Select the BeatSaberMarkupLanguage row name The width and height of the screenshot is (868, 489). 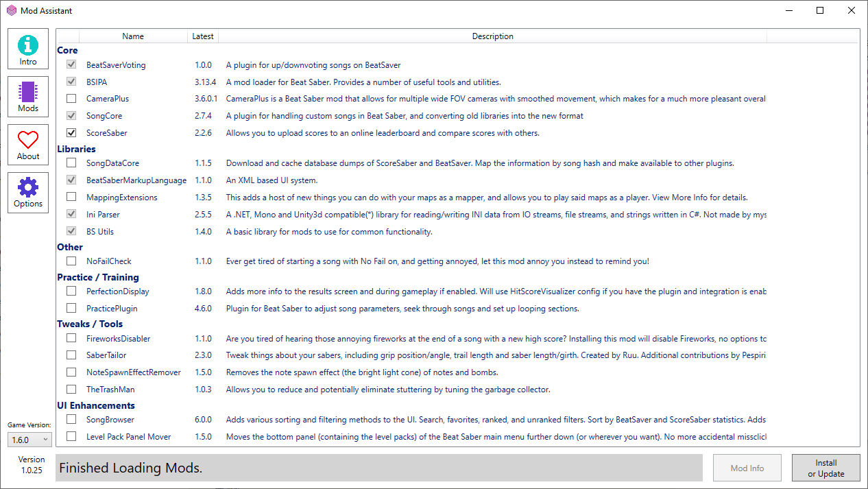tap(136, 180)
